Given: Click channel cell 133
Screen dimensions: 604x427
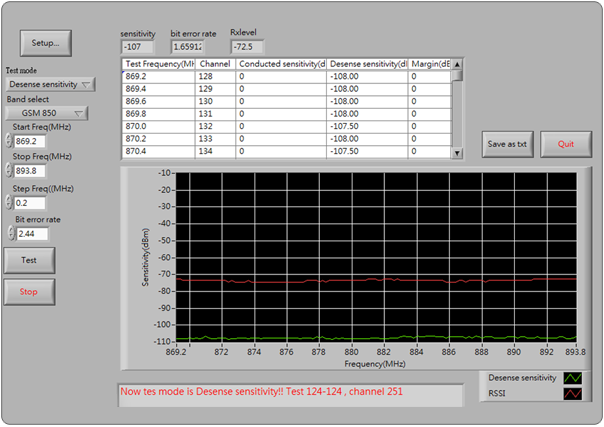Looking at the screenshot, I should 215,139.
